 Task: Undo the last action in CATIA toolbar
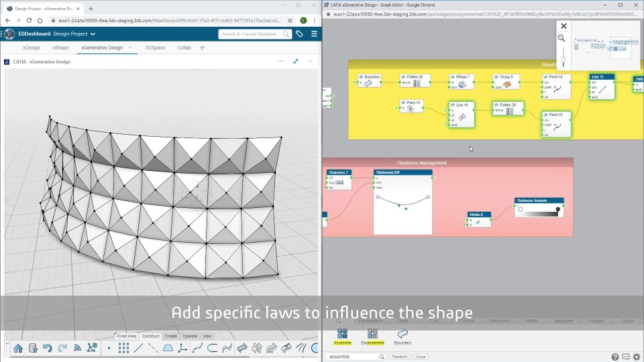[48, 349]
